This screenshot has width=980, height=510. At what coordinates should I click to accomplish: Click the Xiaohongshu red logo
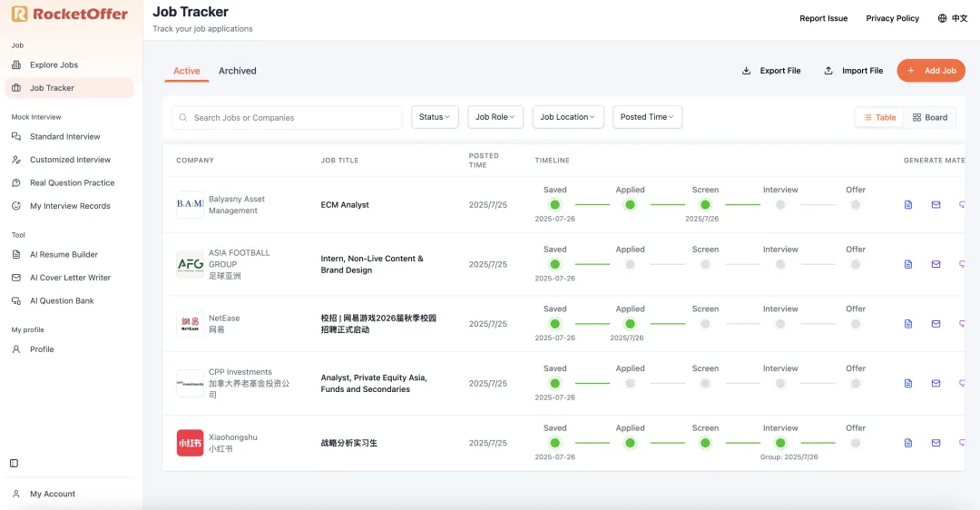(x=190, y=443)
